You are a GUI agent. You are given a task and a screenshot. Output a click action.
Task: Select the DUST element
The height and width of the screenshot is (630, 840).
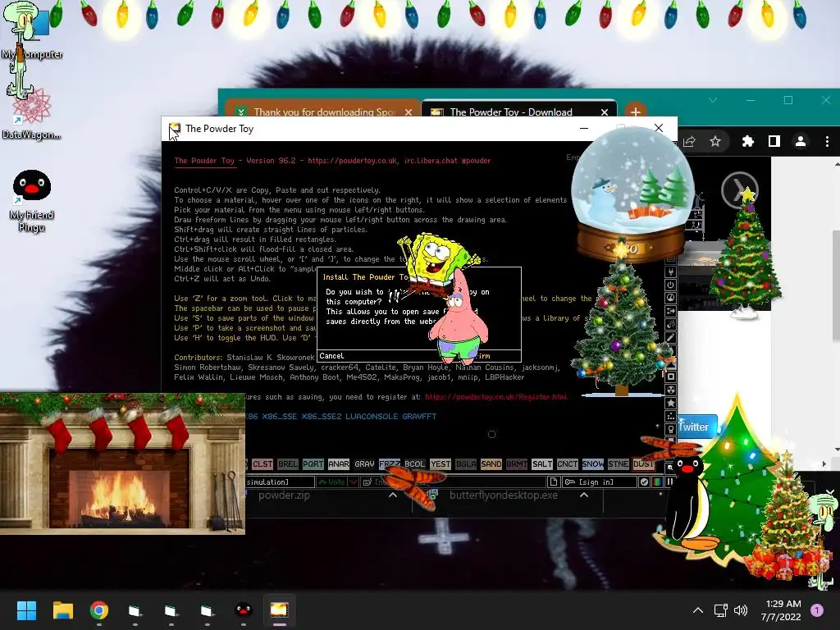643,464
